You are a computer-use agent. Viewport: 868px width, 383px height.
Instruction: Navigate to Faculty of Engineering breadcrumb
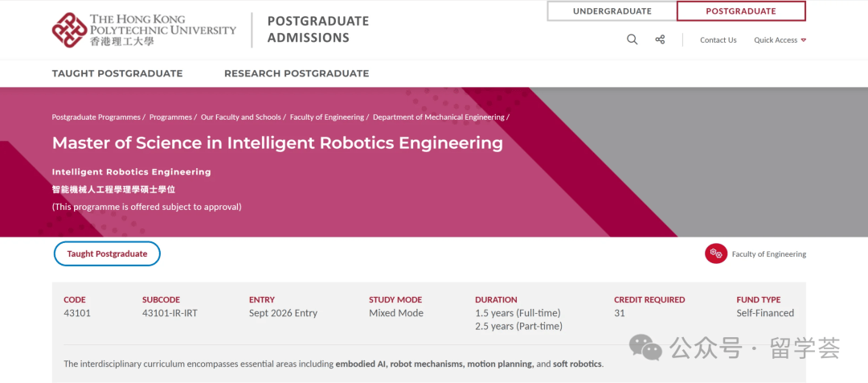point(326,117)
